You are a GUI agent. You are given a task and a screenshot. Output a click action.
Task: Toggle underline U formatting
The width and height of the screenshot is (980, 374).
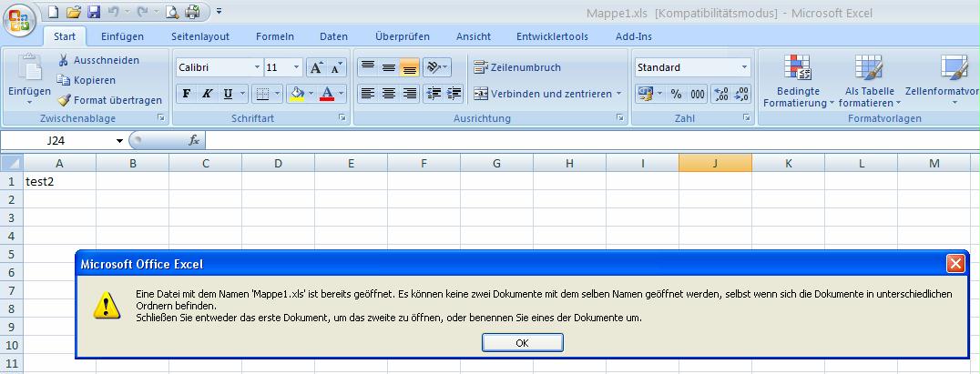tap(228, 94)
